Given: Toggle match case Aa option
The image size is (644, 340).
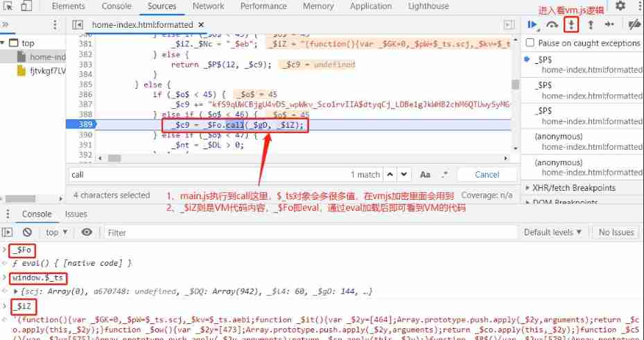Looking at the screenshot, I should pos(425,175).
